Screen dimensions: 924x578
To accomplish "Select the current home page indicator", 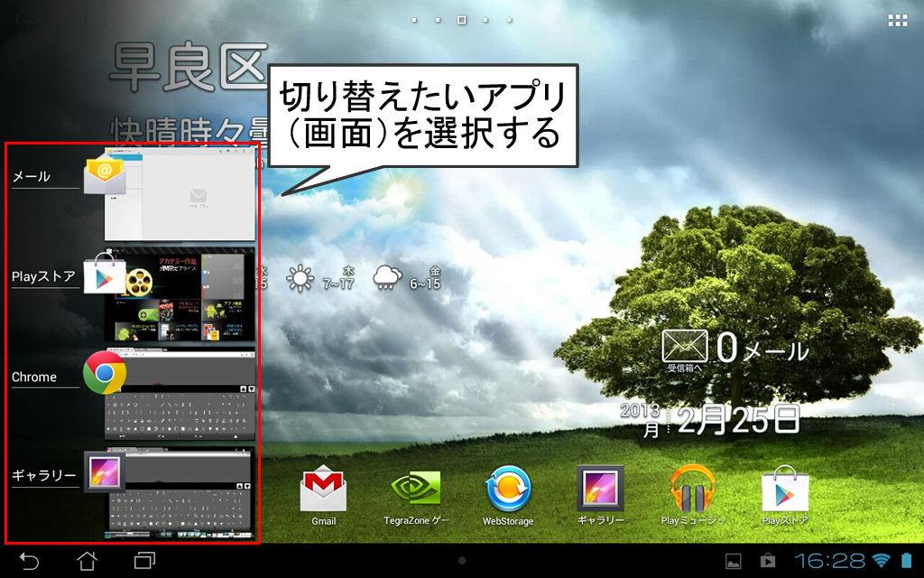I will 461,19.
